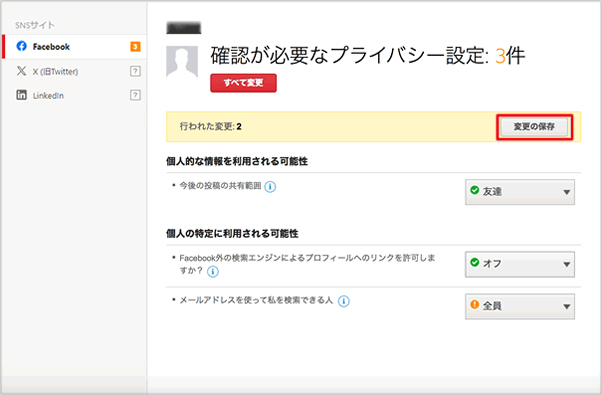The height and width of the screenshot is (395, 602).
Task: Click the Facebook logo icon in sidebar
Action: (x=22, y=46)
